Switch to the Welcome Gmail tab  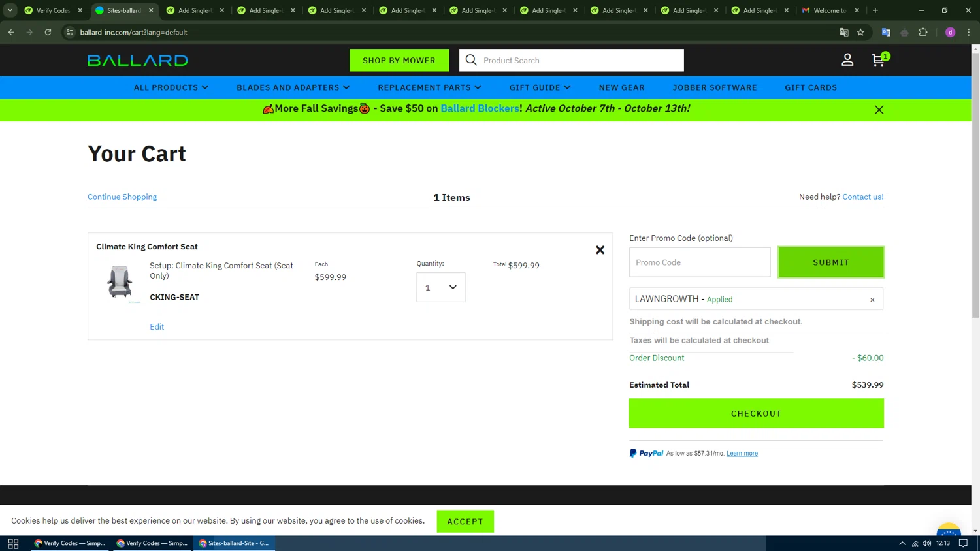pyautogui.click(x=830, y=10)
